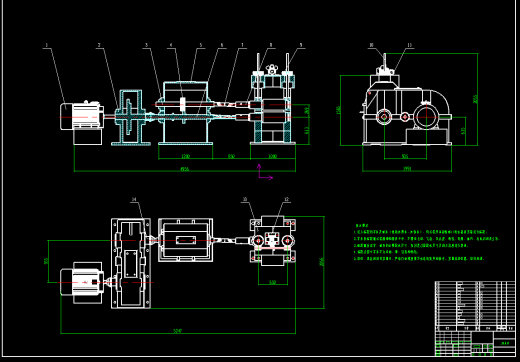520x362 pixels.
Task: Select balloon 11 in the side view
Action: tap(409, 45)
